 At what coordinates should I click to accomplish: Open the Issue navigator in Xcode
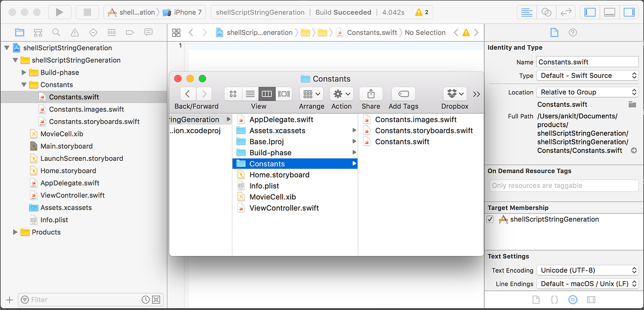pos(74,32)
